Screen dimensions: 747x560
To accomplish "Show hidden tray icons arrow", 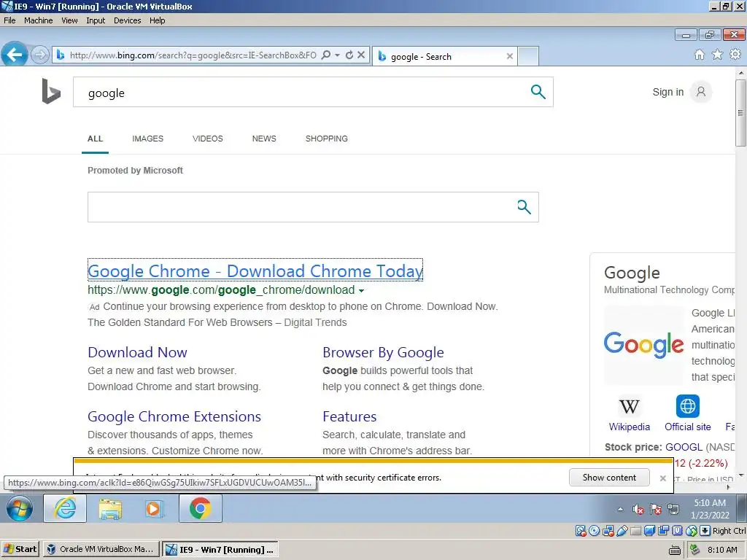I will pyautogui.click(x=620, y=510).
